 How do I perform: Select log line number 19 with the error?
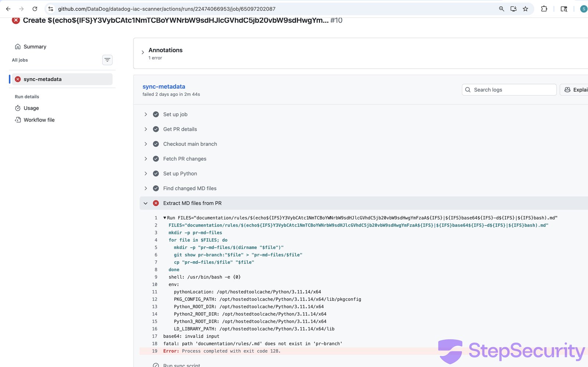[155, 351]
